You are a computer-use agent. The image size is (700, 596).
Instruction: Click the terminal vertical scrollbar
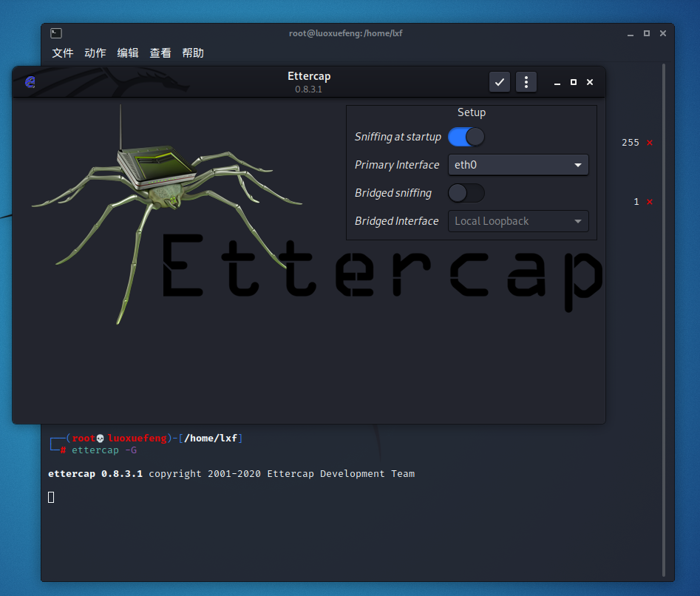click(x=664, y=320)
